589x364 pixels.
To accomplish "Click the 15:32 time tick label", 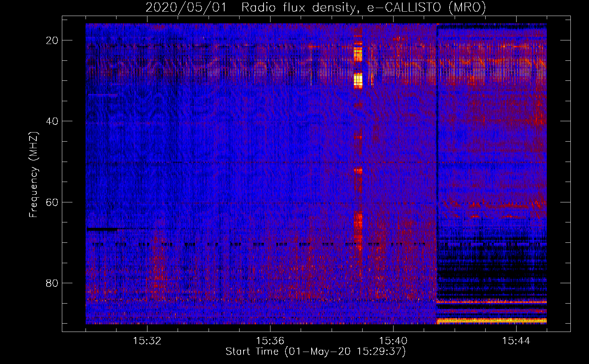I will coord(147,341).
